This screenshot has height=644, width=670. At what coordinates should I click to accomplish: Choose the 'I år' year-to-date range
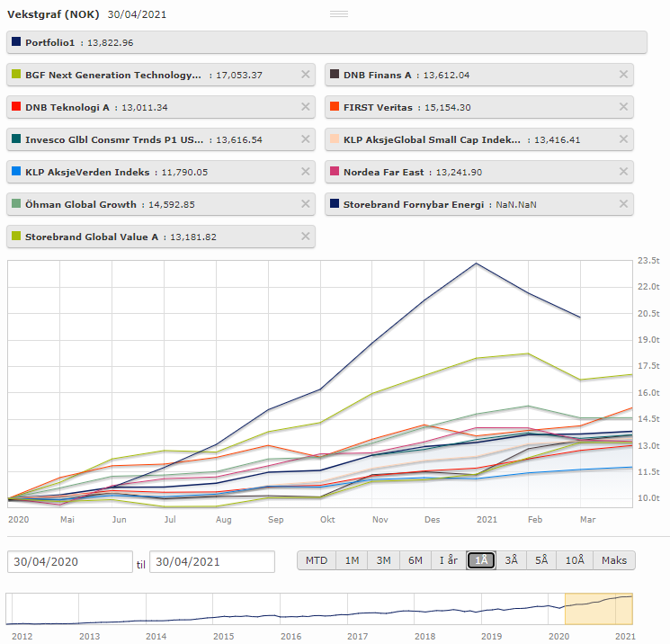[448, 560]
